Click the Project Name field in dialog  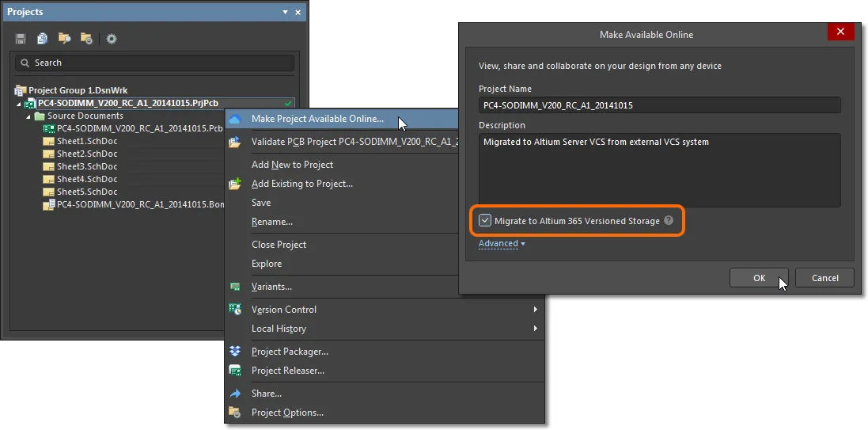[659, 105]
